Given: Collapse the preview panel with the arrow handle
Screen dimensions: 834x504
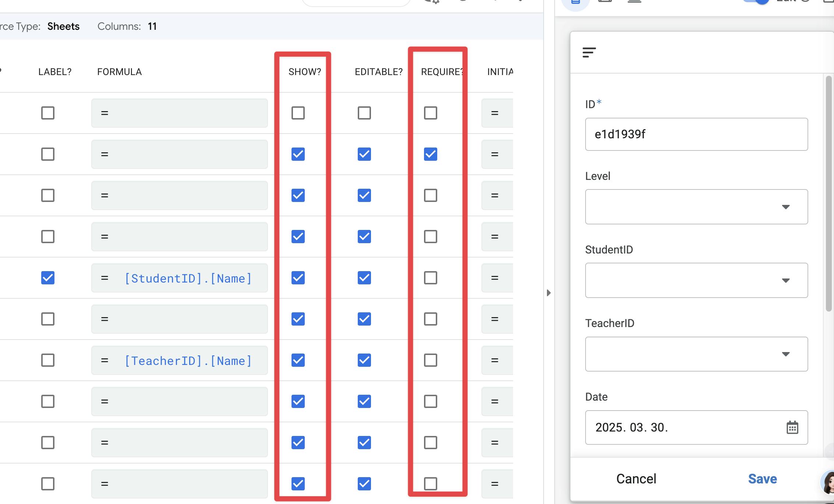Looking at the screenshot, I should (x=549, y=293).
